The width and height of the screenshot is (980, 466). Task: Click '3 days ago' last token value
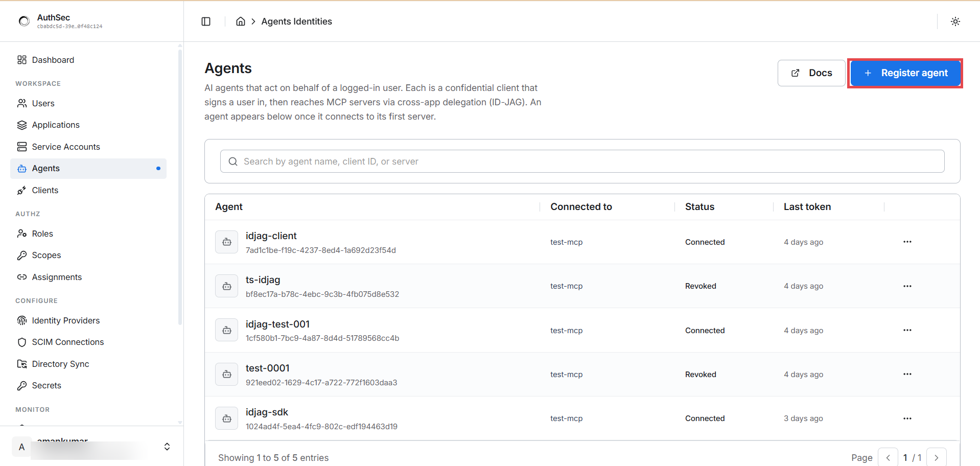click(x=803, y=418)
